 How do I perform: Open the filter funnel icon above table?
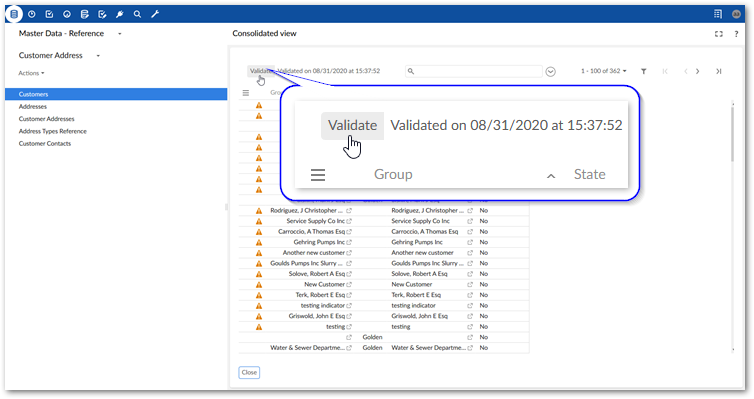[x=643, y=71]
